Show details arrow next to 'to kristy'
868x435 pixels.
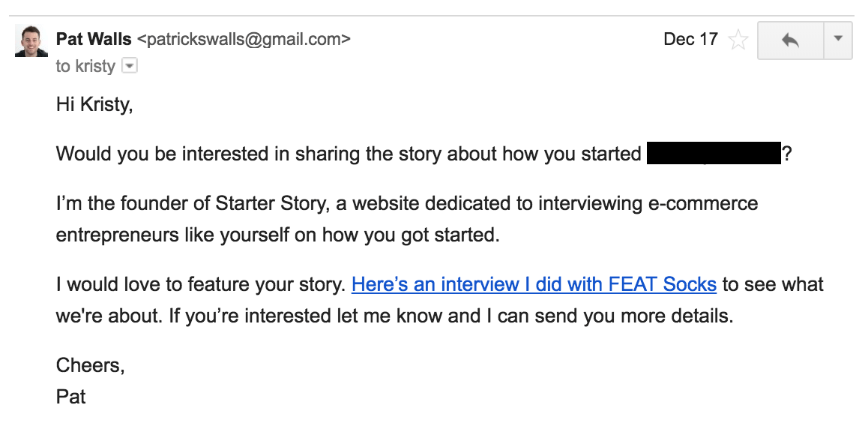point(129,66)
